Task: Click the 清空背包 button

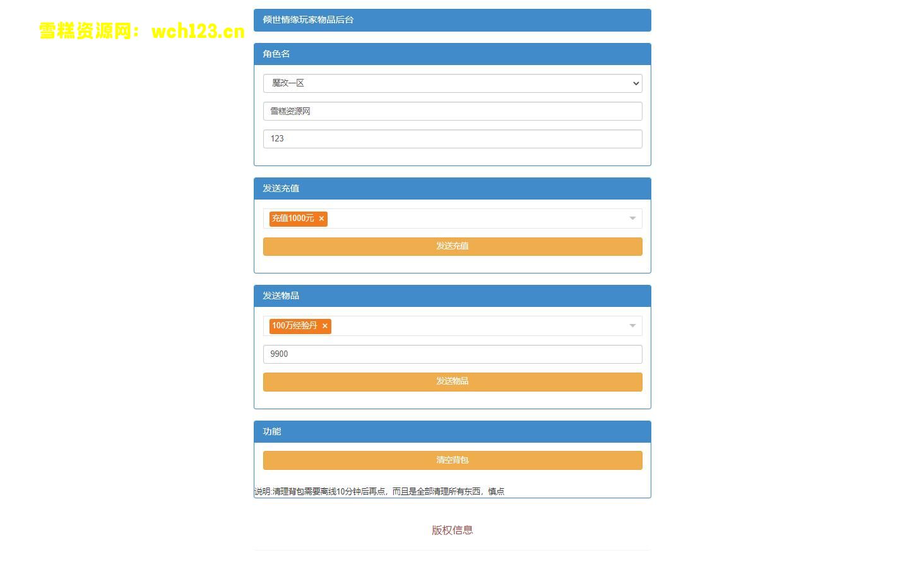Action: [x=453, y=460]
